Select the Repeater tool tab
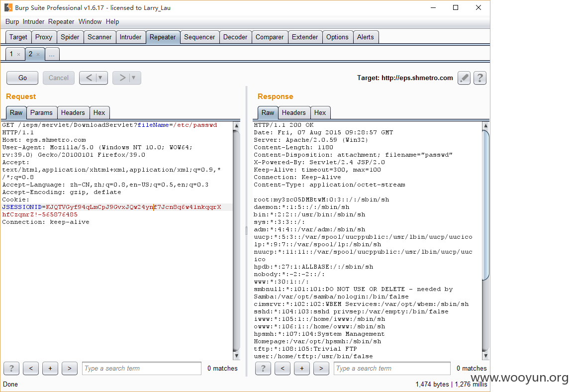This screenshot has height=392, width=573. [x=163, y=37]
